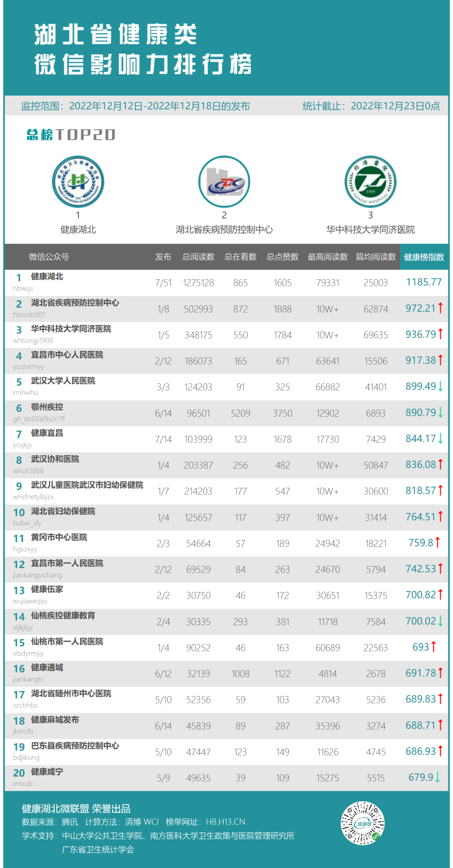Image resolution: width=453 pixels, height=868 pixels.
Task: Click the green down arrow beside 700.02
Action: 440,621
